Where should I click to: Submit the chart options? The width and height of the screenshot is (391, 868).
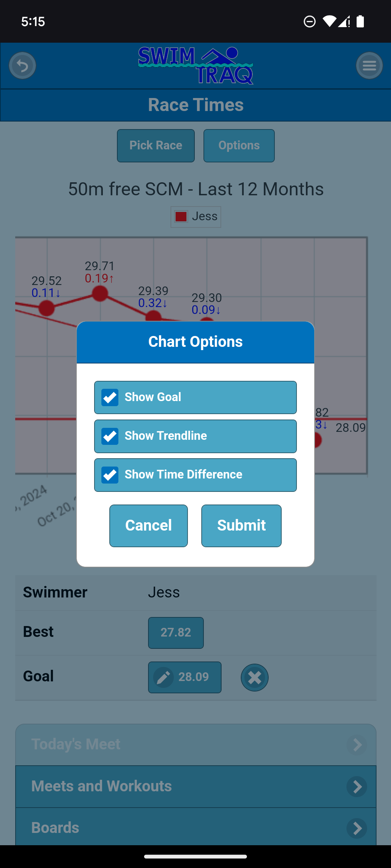click(x=241, y=526)
